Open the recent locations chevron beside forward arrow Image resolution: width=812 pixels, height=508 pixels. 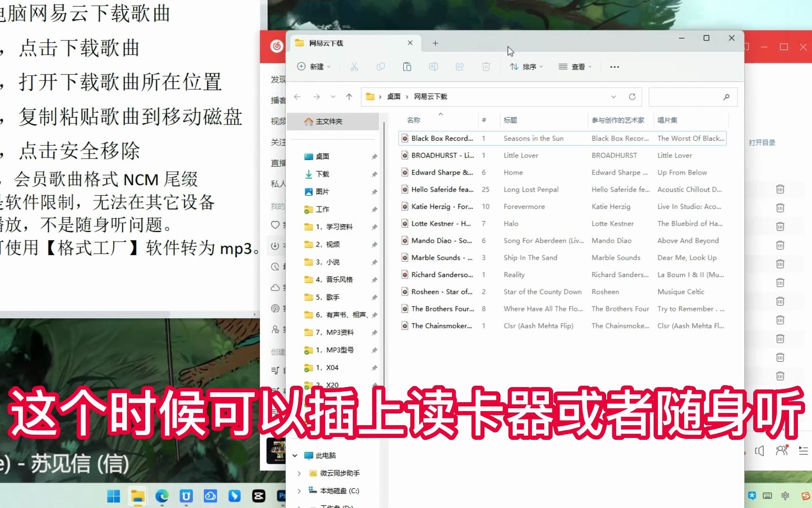333,97
